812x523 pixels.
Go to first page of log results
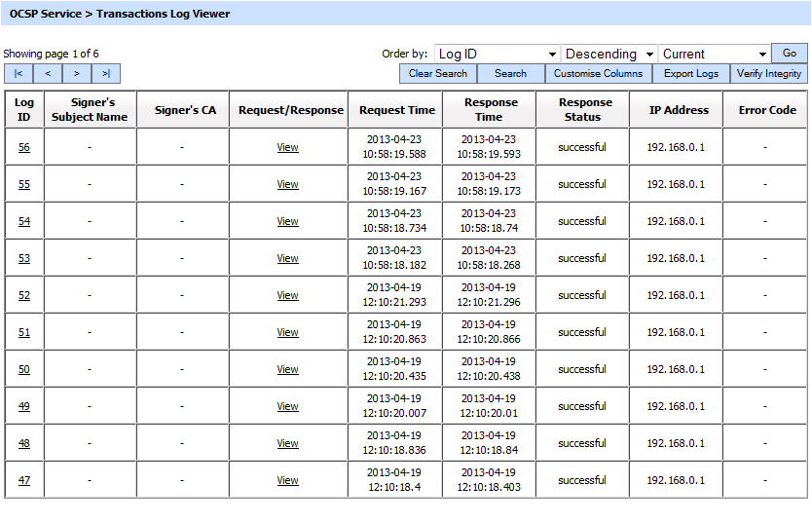[18, 74]
